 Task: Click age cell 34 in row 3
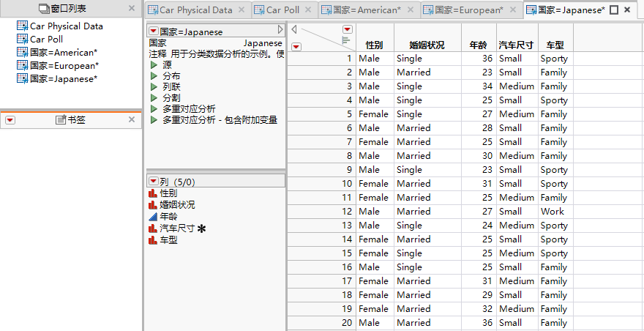click(x=479, y=86)
